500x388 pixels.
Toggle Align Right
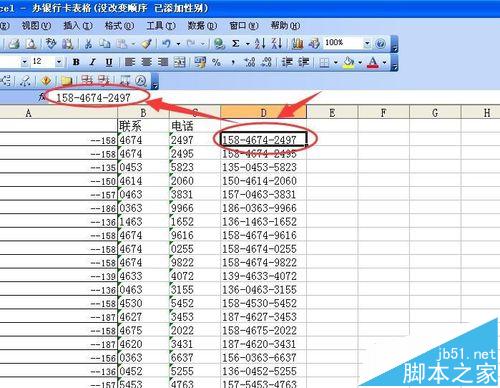click(x=163, y=62)
